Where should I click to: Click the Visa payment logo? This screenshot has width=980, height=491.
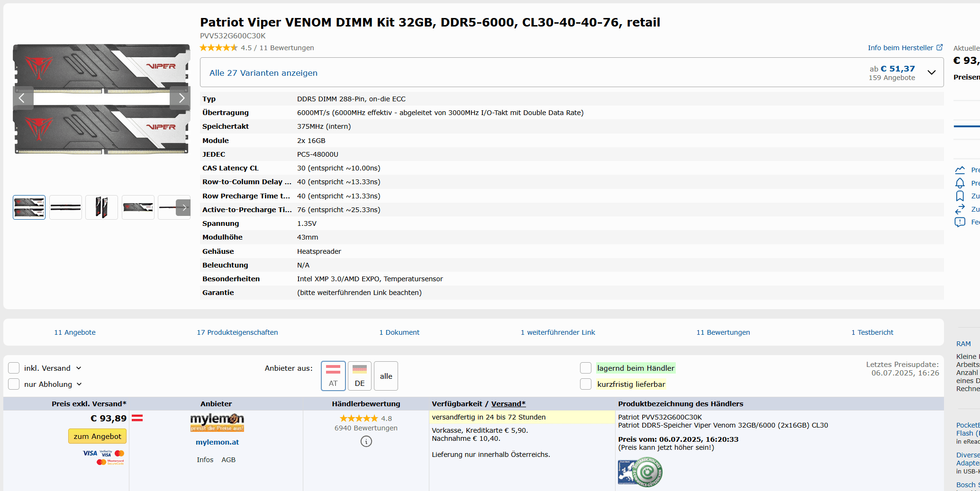[90, 453]
